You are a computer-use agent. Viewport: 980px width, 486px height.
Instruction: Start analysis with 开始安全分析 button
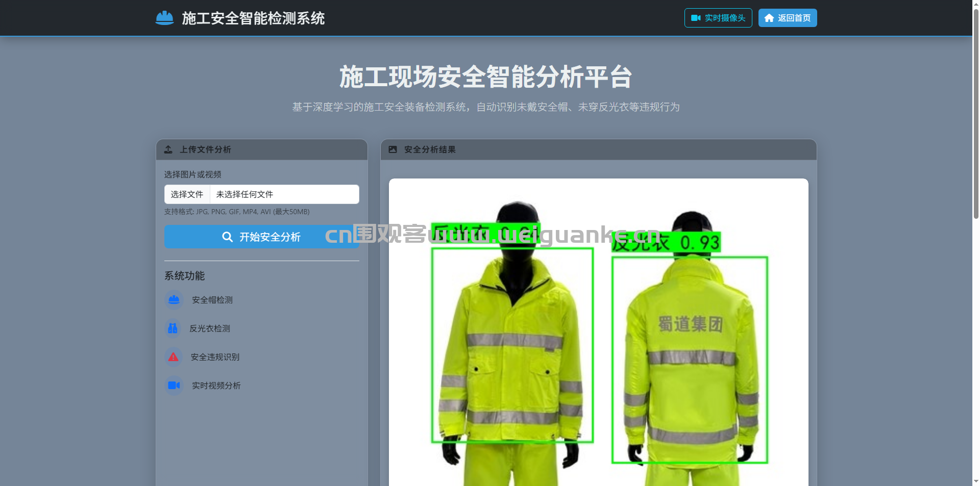point(261,237)
